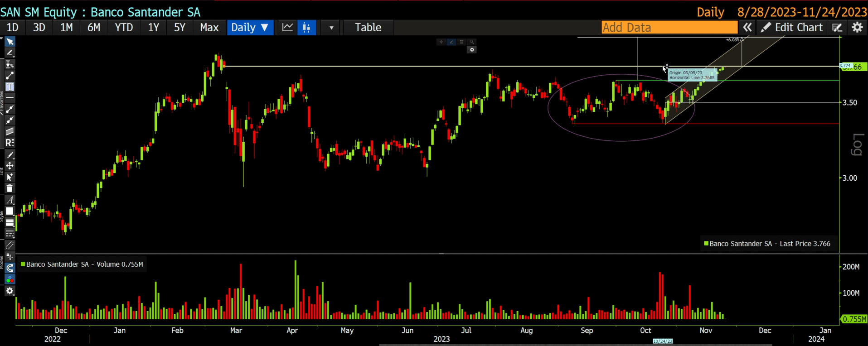
Task: Click the Banco Santander Last Price legend
Action: point(767,244)
